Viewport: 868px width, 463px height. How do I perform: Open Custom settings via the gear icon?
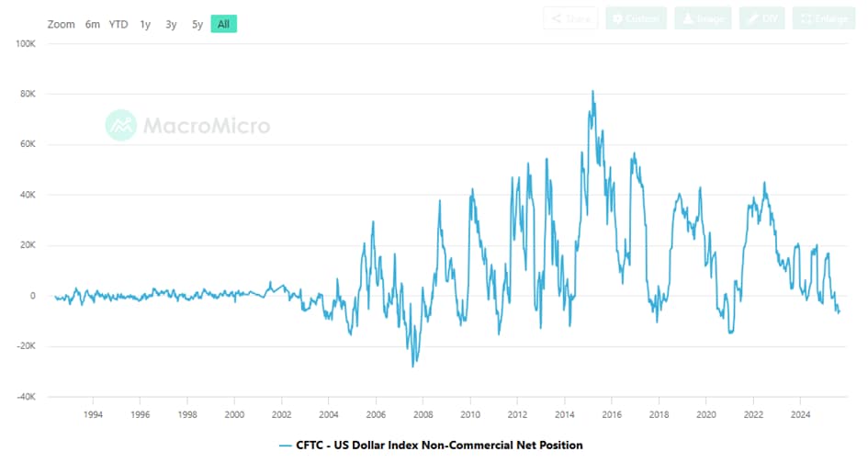[617, 18]
